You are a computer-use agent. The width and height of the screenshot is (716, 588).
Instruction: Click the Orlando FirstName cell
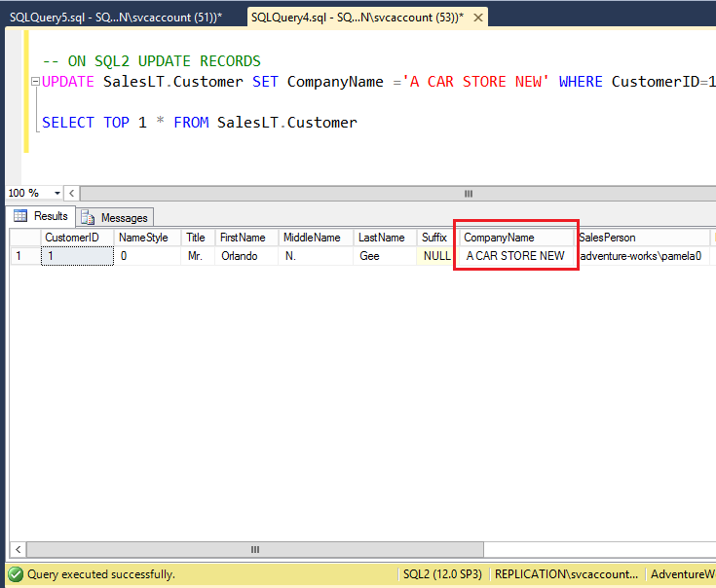tap(239, 257)
